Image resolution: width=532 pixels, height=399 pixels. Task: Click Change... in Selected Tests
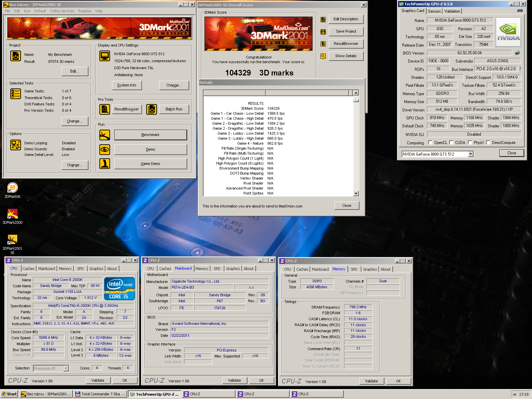pos(74,121)
